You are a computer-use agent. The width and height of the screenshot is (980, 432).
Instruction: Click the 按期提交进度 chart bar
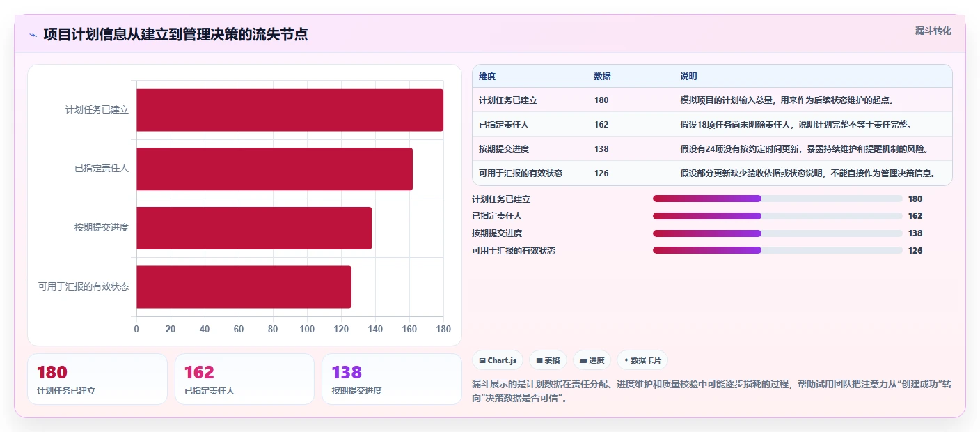point(254,228)
